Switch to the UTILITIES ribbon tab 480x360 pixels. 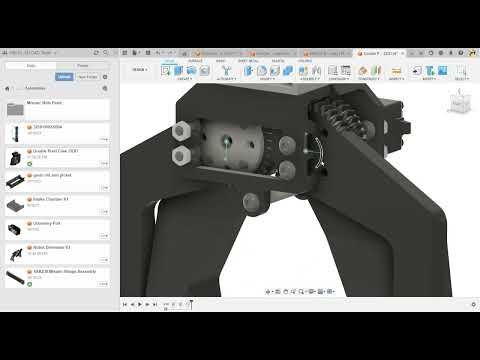[305, 61]
